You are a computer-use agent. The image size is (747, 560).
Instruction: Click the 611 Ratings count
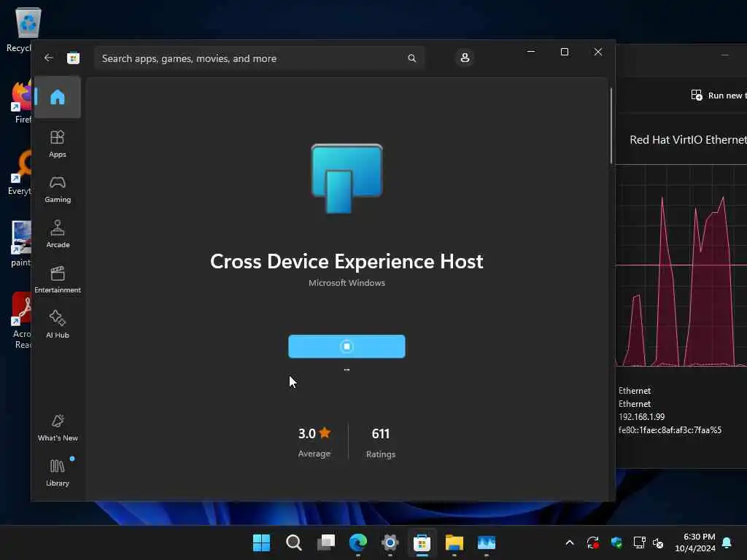[381, 442]
